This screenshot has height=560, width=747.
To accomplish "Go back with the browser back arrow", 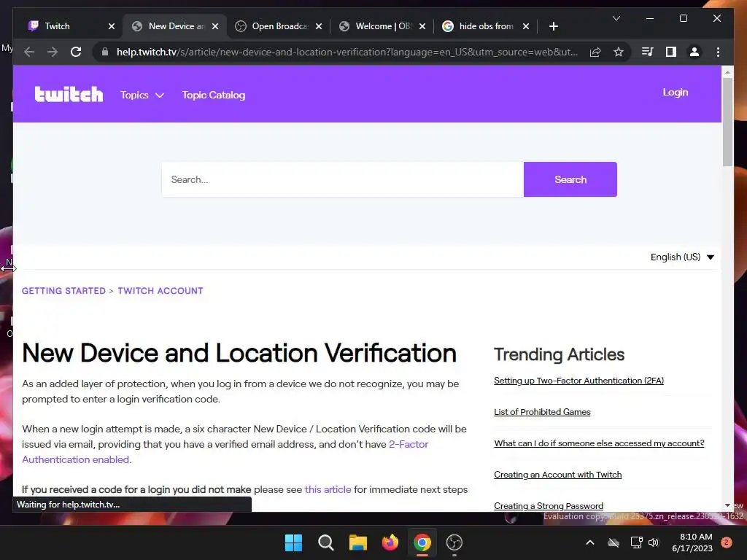I will click(29, 52).
